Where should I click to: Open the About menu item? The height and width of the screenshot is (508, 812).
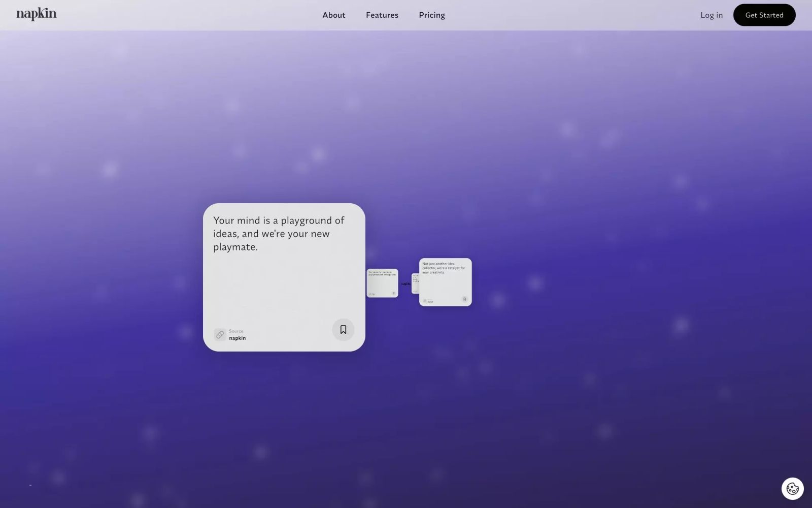334,15
